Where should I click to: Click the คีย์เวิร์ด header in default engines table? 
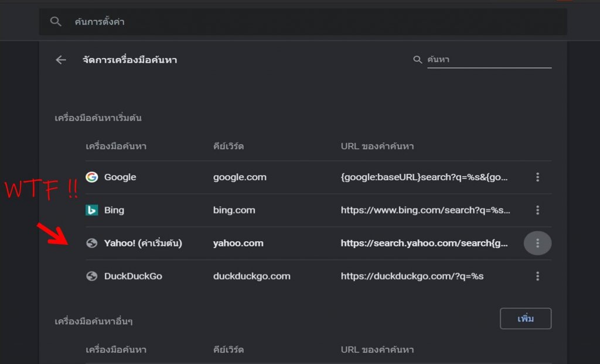[229, 146]
